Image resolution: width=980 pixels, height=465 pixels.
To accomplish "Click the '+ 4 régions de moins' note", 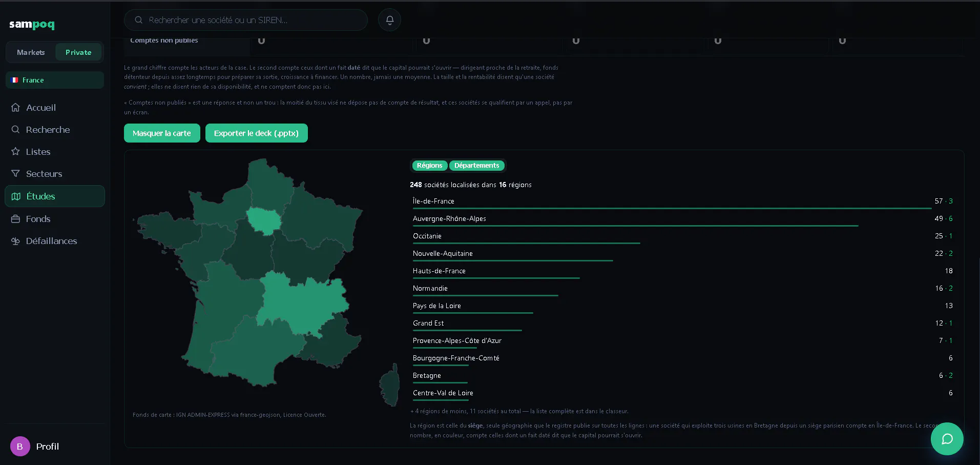I will coord(519,411).
